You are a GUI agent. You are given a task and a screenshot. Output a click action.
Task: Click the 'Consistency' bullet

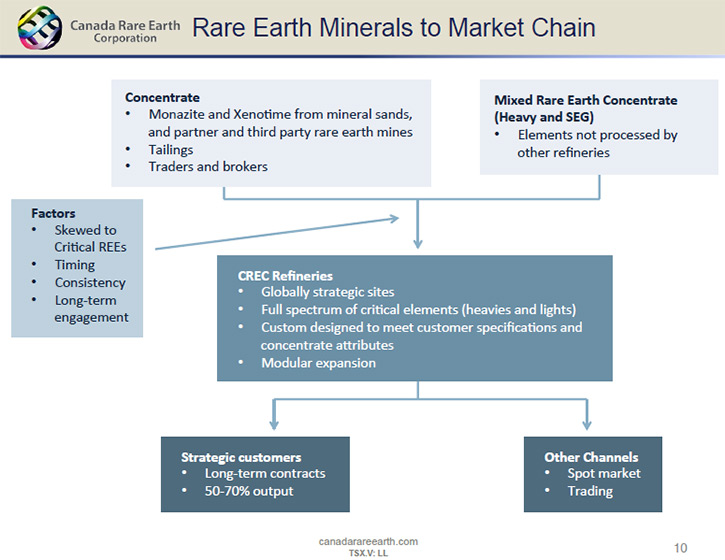pos(90,283)
